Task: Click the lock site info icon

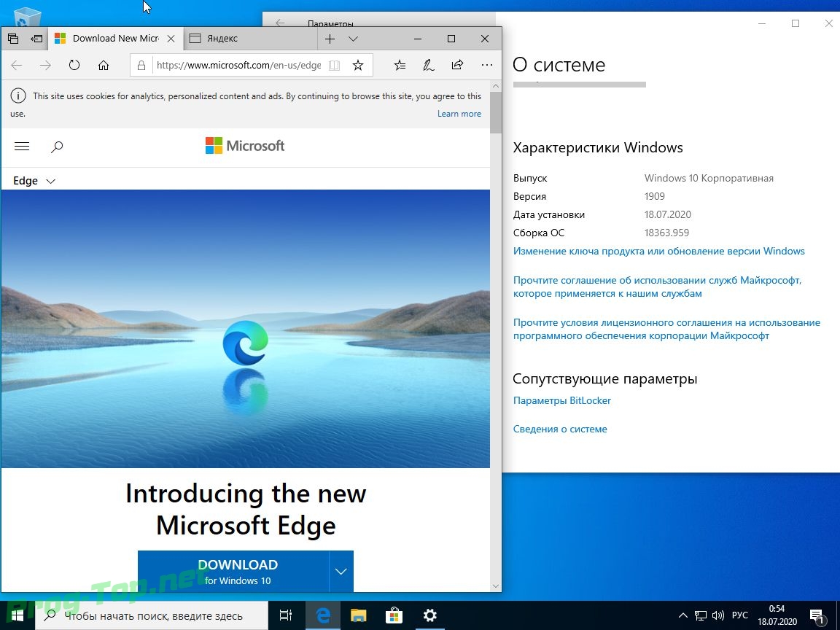Action: point(141,66)
